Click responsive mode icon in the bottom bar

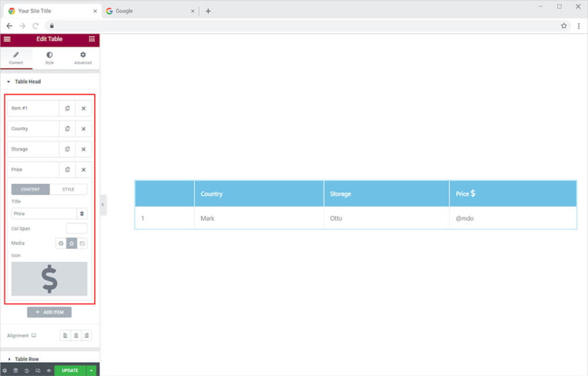[37, 370]
